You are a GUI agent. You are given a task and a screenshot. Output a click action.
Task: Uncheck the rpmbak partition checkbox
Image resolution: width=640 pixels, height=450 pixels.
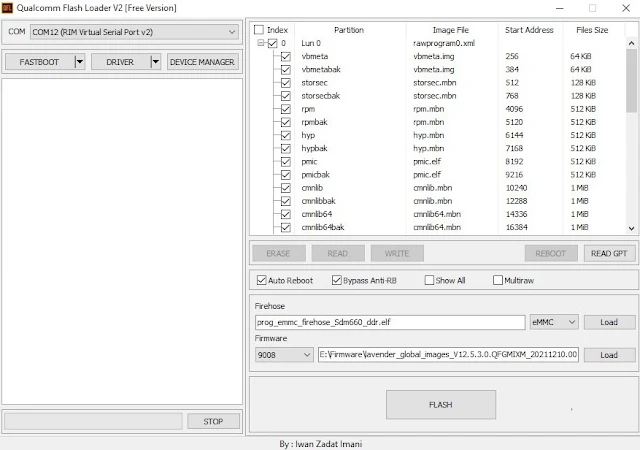coord(286,122)
